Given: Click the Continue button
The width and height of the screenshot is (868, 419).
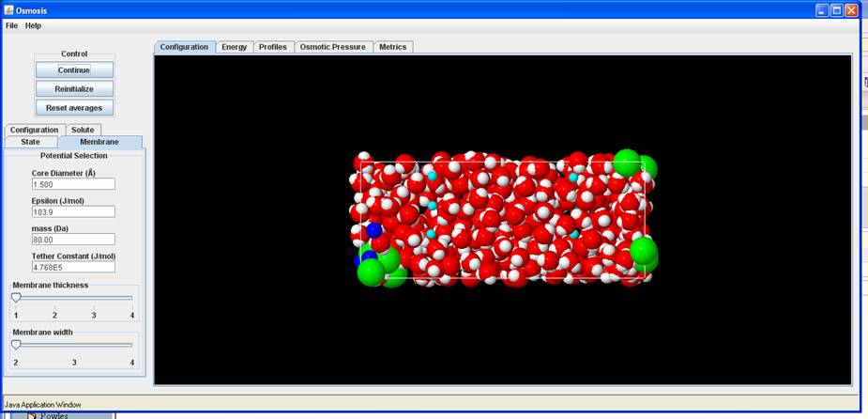Looking at the screenshot, I should 74,70.
